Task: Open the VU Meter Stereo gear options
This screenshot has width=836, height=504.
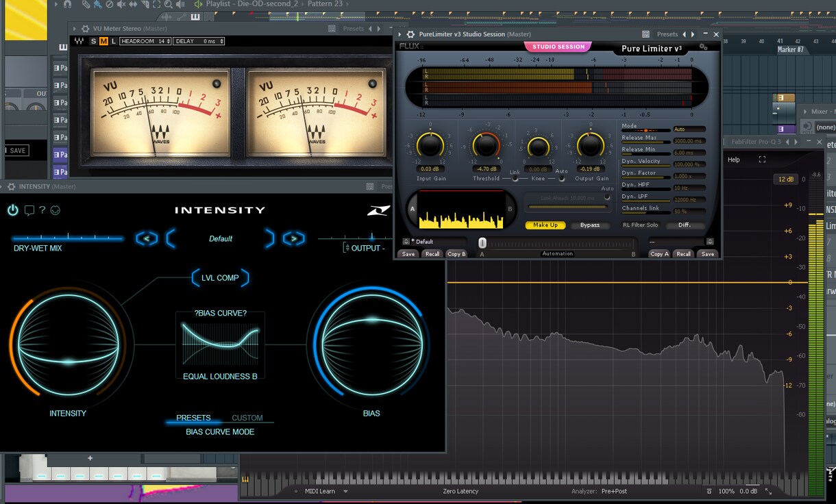Action: click(86, 29)
